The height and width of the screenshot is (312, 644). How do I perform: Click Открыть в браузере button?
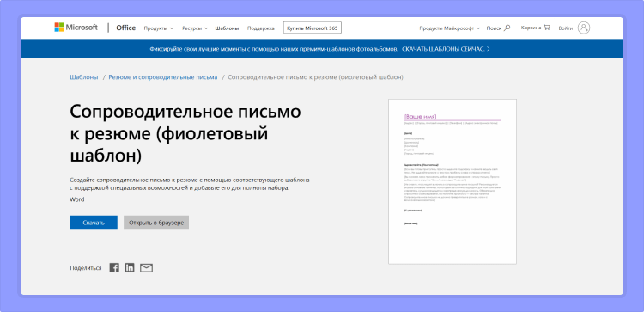click(156, 223)
